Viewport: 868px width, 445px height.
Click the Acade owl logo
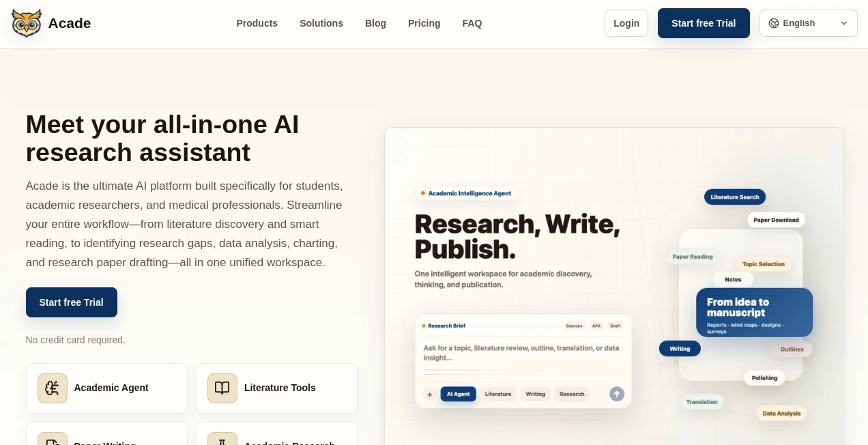pos(27,23)
